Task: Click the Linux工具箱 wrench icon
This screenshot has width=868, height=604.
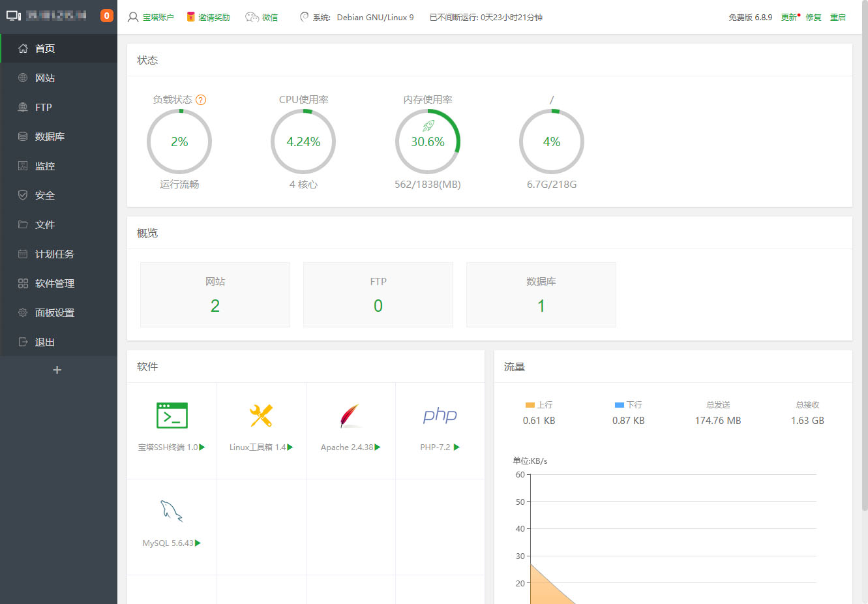Action: (262, 415)
